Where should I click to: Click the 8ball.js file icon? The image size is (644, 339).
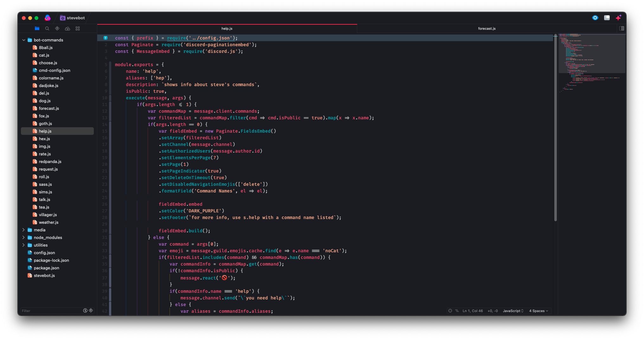35,47
